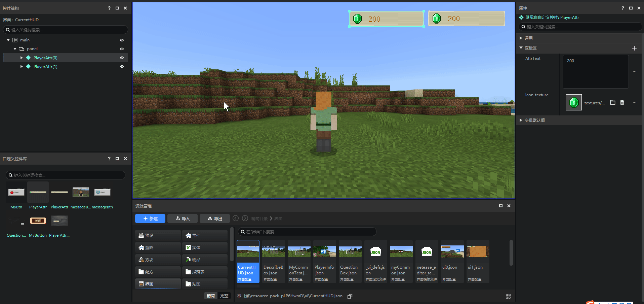The height and width of the screenshot is (304, 644).
Task: Open the 贴图 category
Action: tap(205, 284)
